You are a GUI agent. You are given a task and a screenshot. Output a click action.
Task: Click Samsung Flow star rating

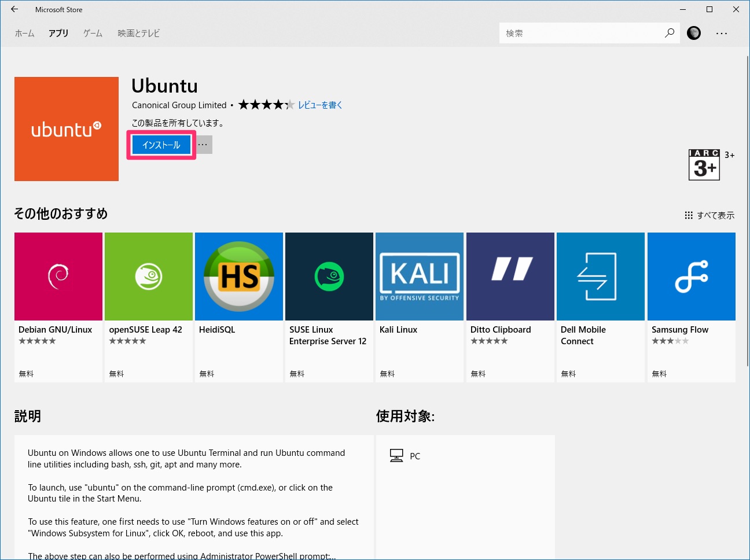coord(670,341)
